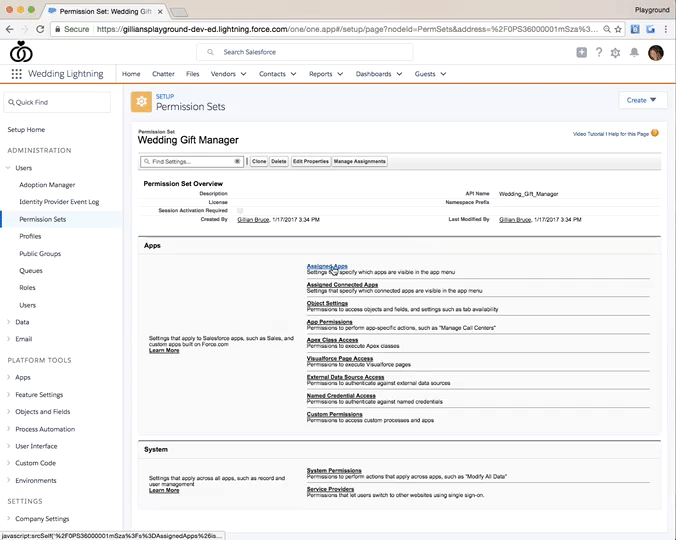Clear the Find Settings search box

point(237,161)
